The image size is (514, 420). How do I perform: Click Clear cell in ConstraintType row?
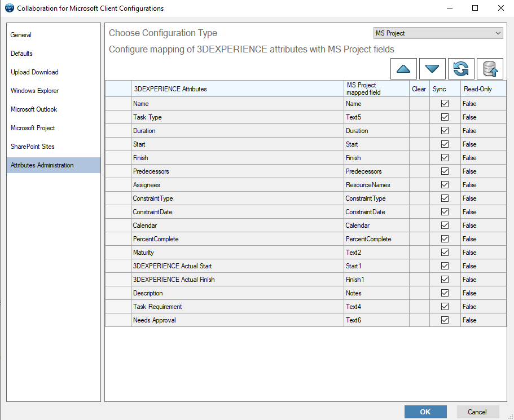click(419, 198)
